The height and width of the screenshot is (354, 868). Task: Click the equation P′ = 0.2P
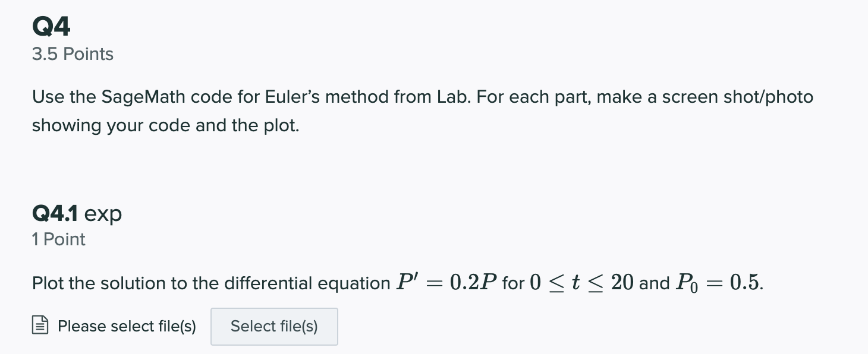pyautogui.click(x=446, y=283)
